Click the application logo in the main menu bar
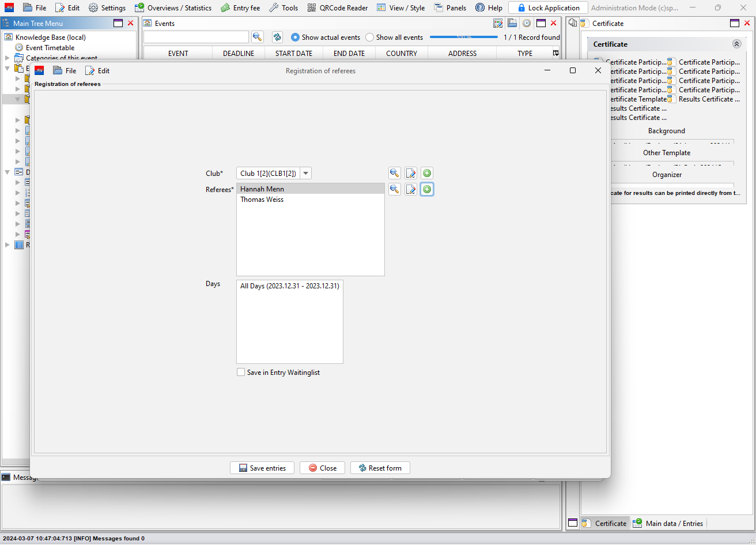The image size is (756, 545). click(x=9, y=7)
